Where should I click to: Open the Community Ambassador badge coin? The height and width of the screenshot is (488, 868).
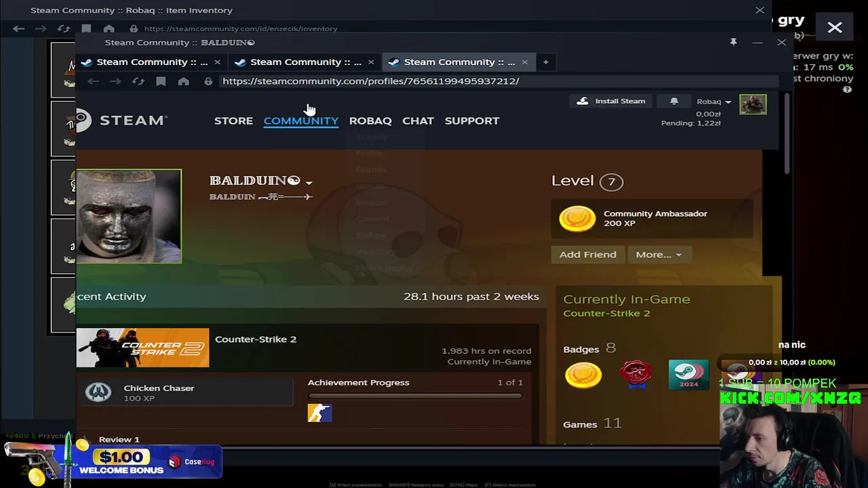click(x=577, y=219)
